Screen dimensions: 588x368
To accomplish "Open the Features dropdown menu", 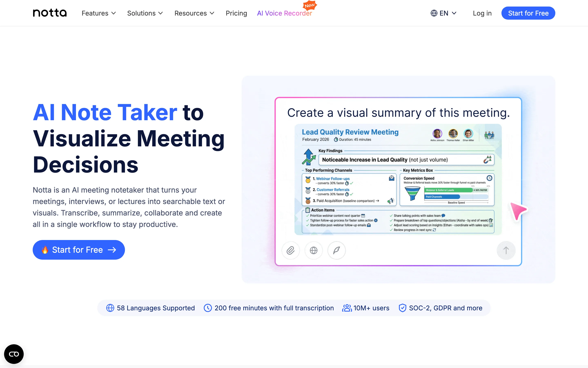I will click(99, 13).
